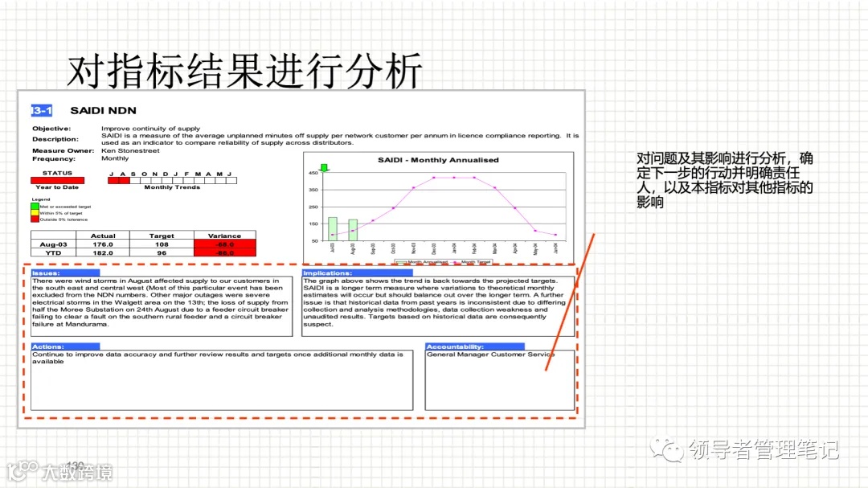Click the blue I3-1 indicator badge
868x488 pixels.
42,110
